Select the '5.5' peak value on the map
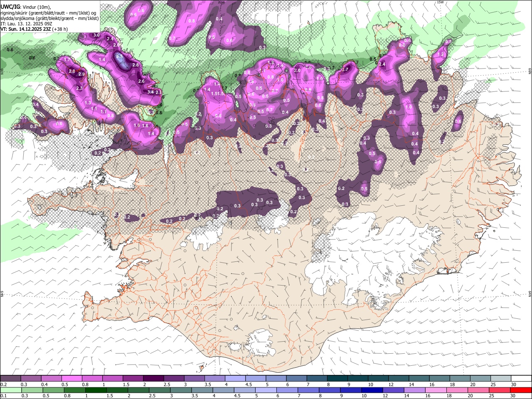Viewport: 532px width, 399px height. 119,57
